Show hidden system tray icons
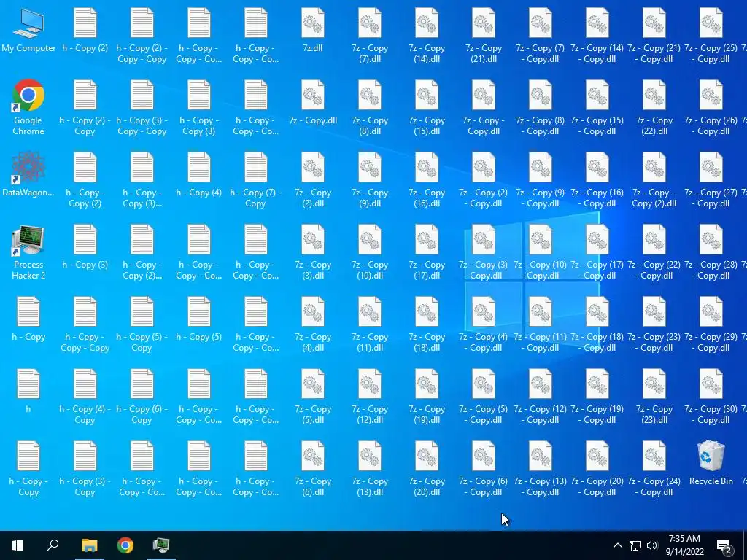This screenshot has height=560, width=747. pos(617,545)
